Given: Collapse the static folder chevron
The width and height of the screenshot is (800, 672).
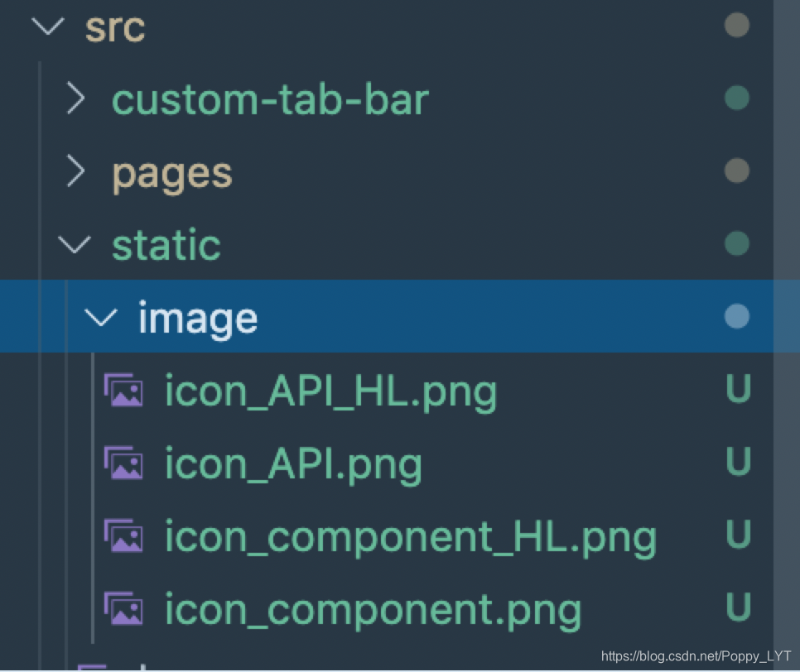Looking at the screenshot, I should (x=75, y=245).
